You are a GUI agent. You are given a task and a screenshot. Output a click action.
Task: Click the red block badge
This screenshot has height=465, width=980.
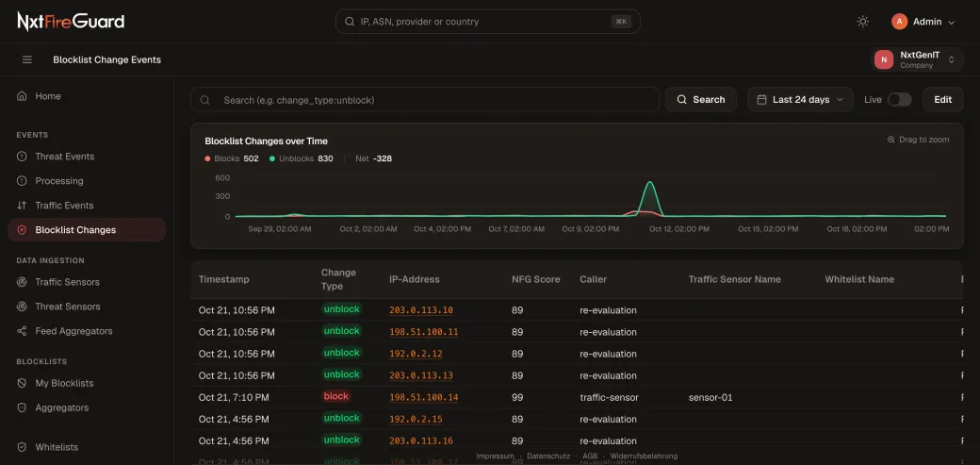[336, 396]
